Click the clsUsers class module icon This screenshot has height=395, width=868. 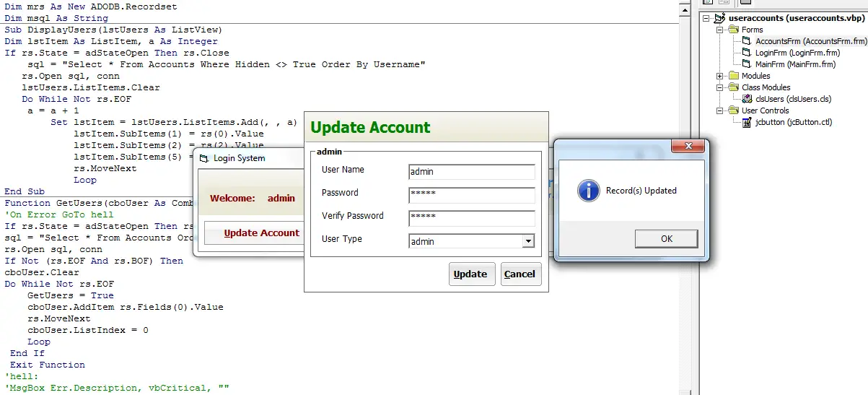pyautogui.click(x=747, y=99)
